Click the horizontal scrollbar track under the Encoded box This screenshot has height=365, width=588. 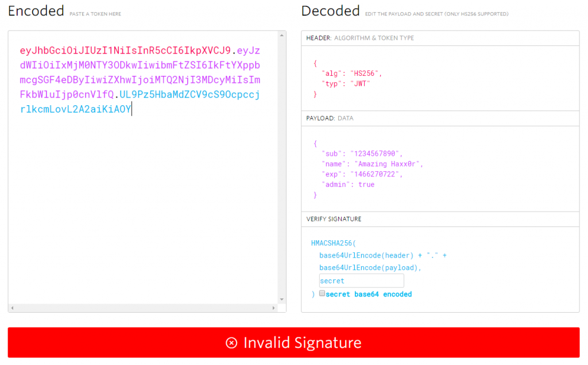pos(144,308)
